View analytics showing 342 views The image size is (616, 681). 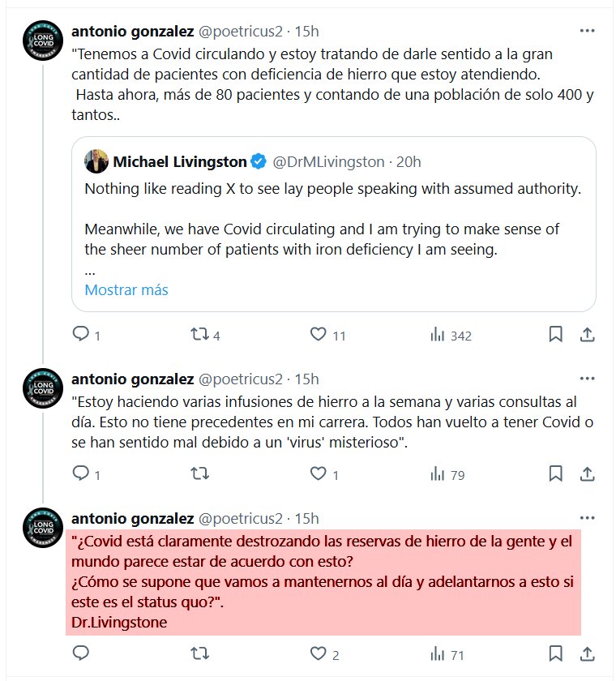pyautogui.click(x=438, y=335)
